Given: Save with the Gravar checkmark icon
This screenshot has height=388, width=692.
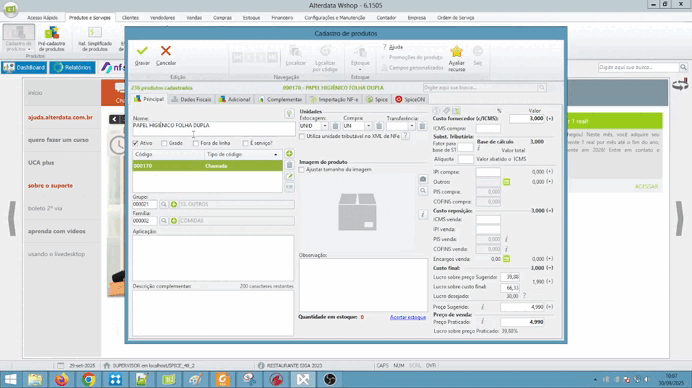Looking at the screenshot, I should pyautogui.click(x=142, y=51).
